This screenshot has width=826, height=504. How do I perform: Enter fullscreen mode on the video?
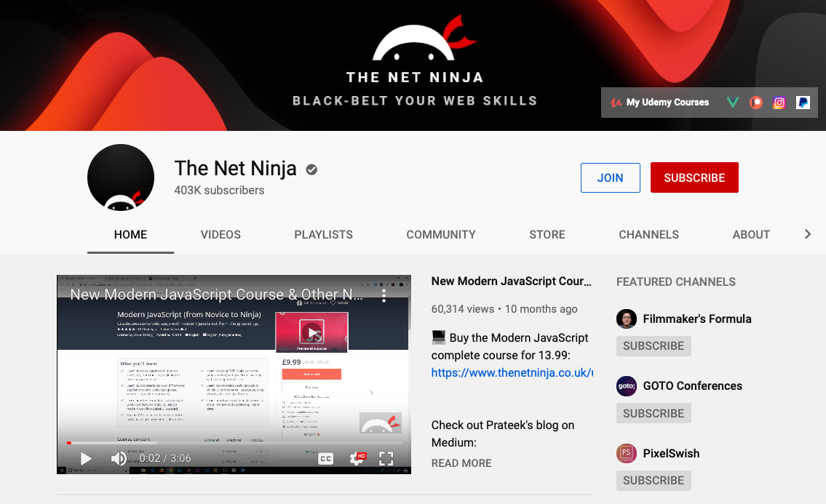tap(386, 459)
